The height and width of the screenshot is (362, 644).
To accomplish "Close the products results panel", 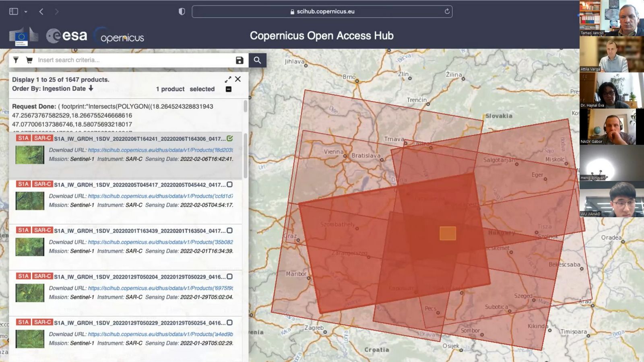I will 238,79.
